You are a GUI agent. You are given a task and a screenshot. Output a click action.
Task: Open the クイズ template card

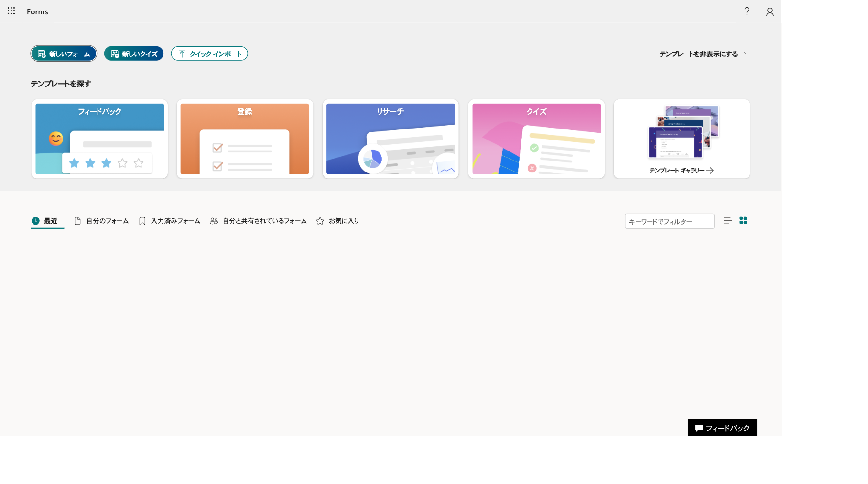(536, 139)
